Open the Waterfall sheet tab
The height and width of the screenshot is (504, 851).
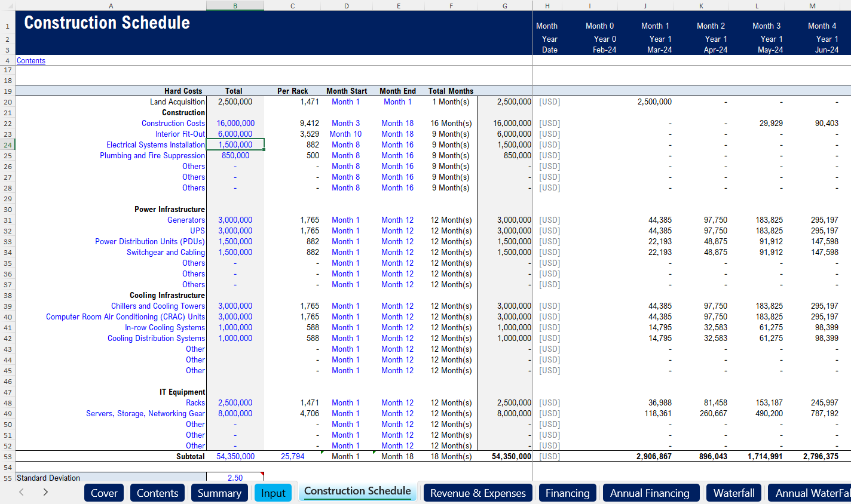pos(734,493)
